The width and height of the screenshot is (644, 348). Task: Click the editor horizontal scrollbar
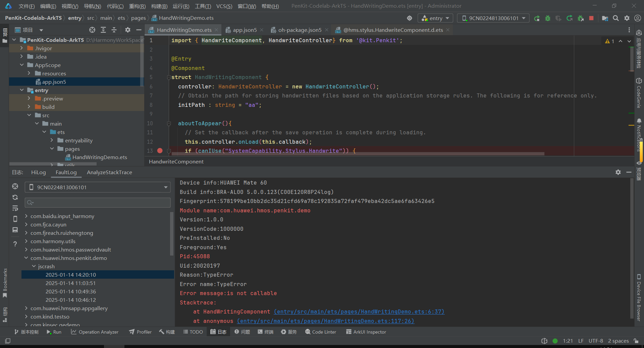(x=358, y=154)
